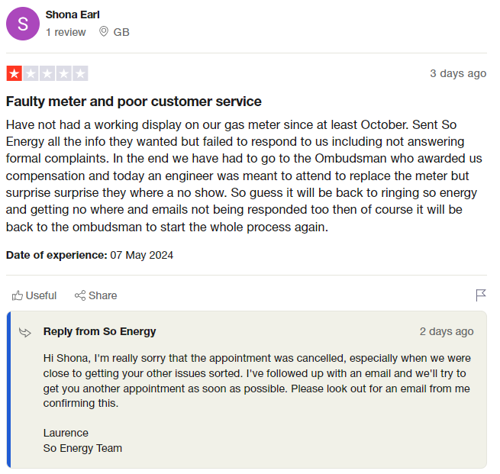Click the 'Laurence' signature in reply
Viewport: 500px width, 474px height.
click(x=66, y=433)
